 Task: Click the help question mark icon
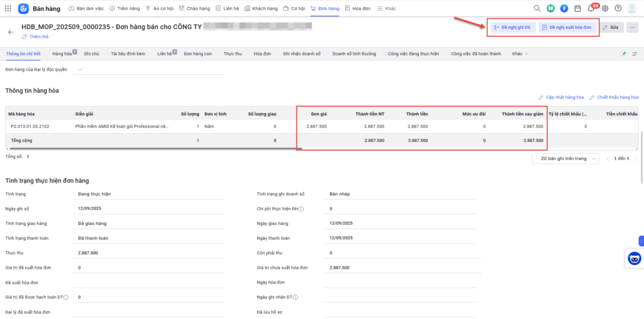[x=618, y=9]
